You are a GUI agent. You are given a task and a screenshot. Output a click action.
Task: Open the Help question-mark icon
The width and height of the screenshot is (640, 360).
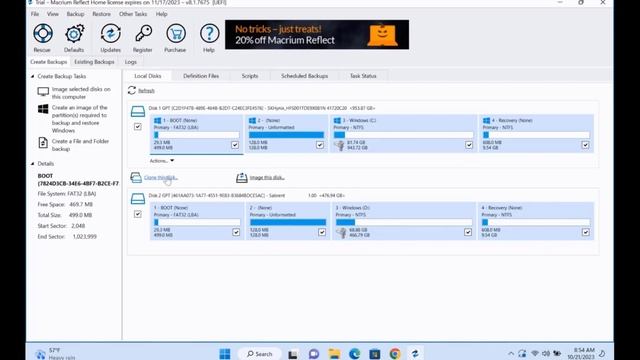coord(209,33)
